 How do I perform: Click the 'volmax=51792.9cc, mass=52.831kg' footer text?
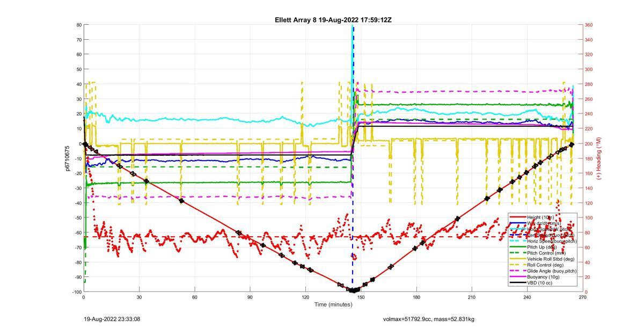pos(429,319)
